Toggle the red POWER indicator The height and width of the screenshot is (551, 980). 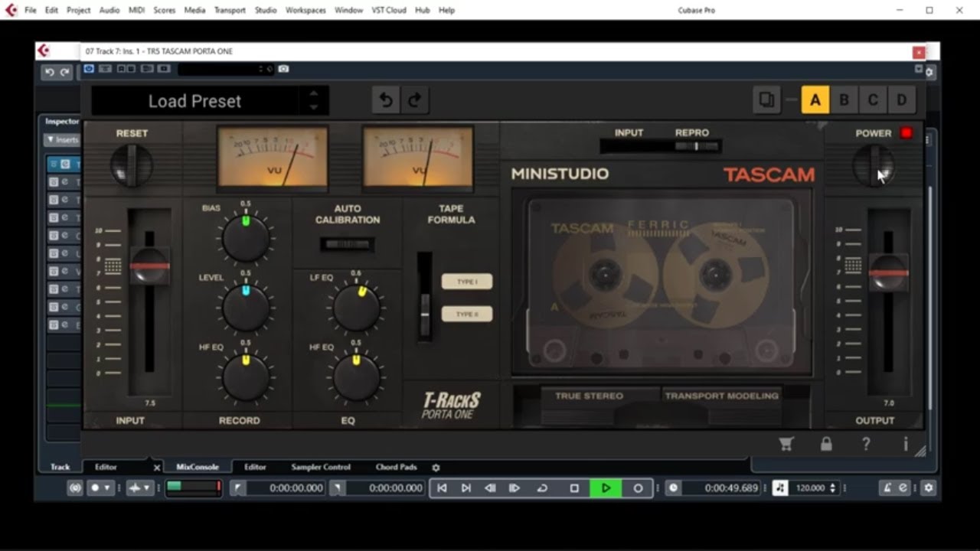click(906, 133)
